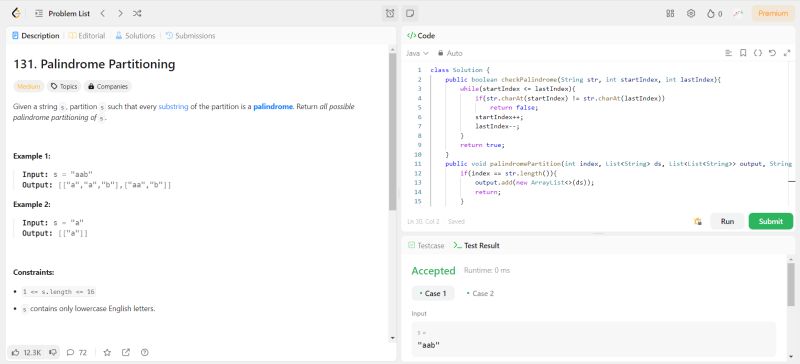Click the 'Saved' status text

pyautogui.click(x=456, y=222)
